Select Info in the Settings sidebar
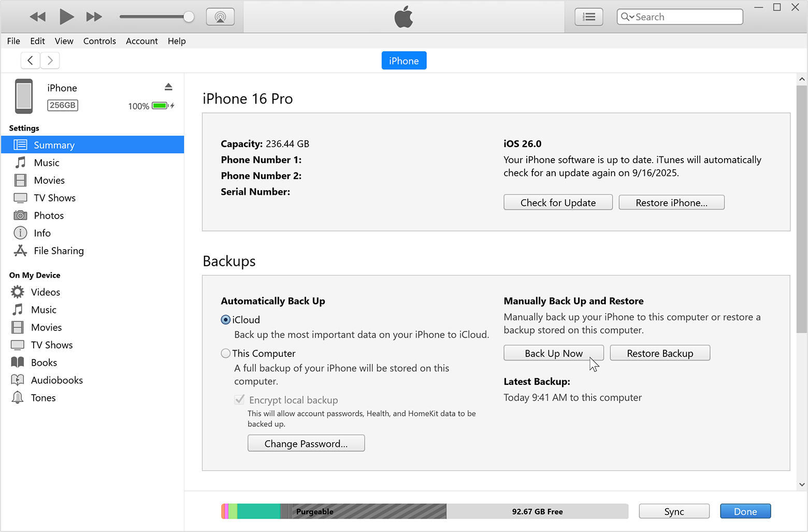This screenshot has width=808, height=532. coord(41,233)
